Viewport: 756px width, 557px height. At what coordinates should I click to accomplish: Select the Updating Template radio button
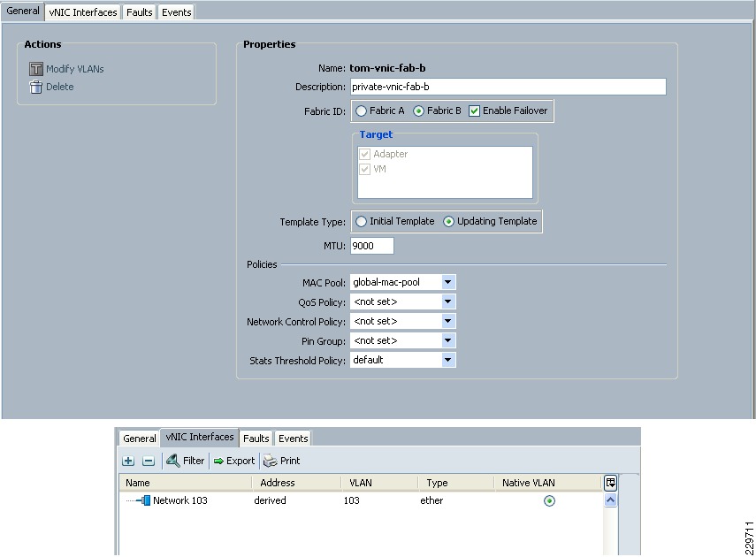449,221
